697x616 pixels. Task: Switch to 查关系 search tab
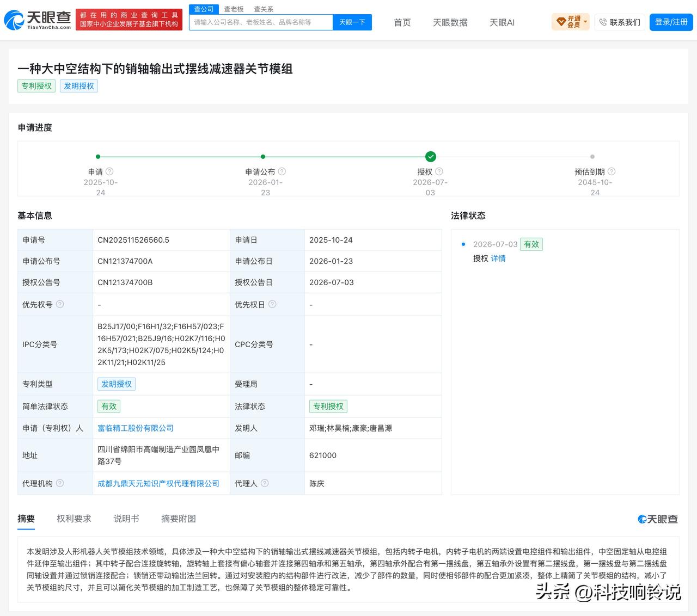pos(264,9)
